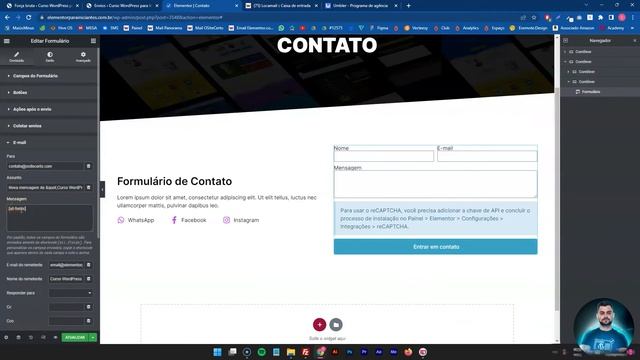The image size is (640, 360).
Task: Open the Elementor hamburger menu
Action: point(7,41)
